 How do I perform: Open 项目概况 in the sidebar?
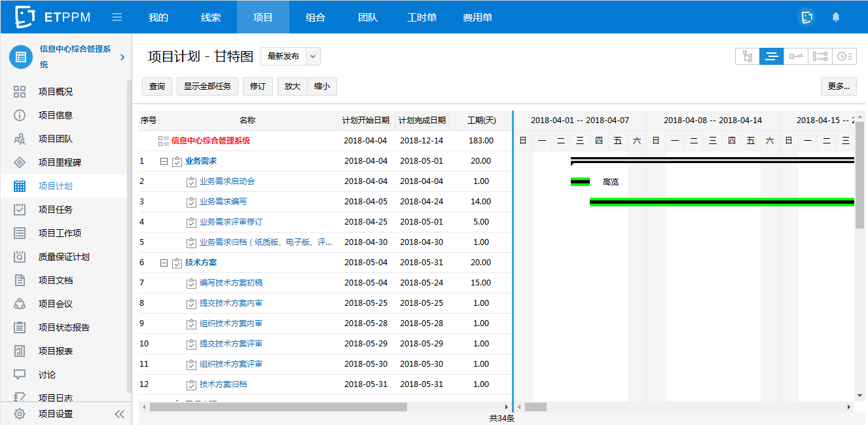pos(56,92)
